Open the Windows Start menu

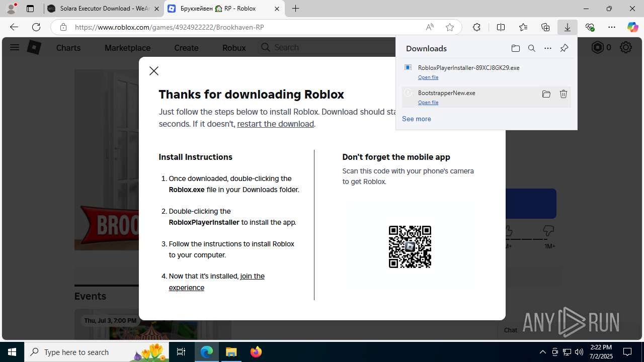12,352
